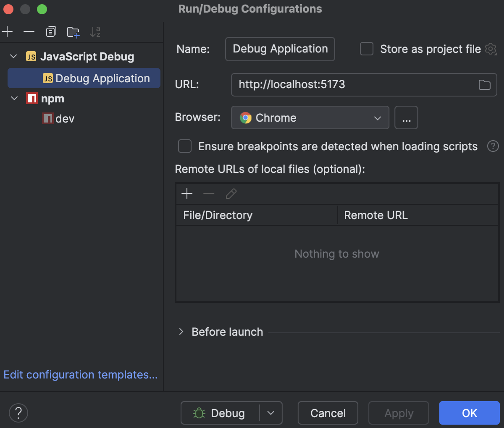Browse for URL using the folder icon

[x=484, y=84]
